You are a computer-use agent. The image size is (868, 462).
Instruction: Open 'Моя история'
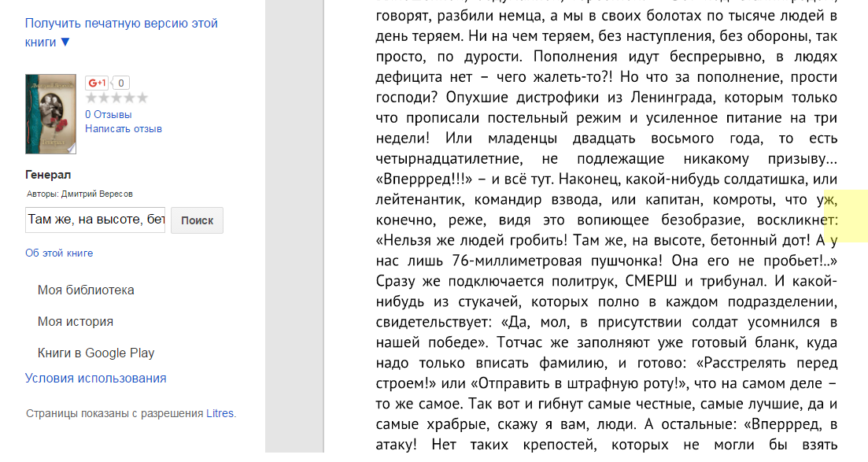tap(76, 322)
